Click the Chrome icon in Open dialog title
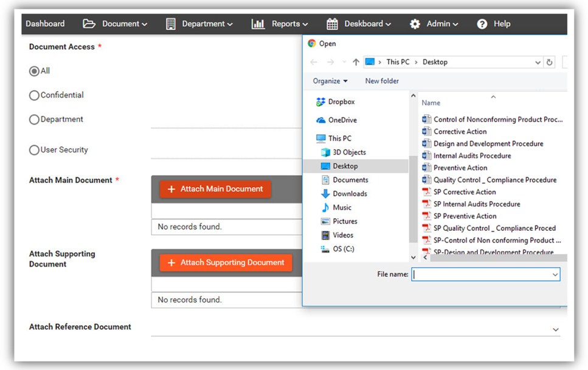Viewport: 588px width, 370px height. coord(311,44)
